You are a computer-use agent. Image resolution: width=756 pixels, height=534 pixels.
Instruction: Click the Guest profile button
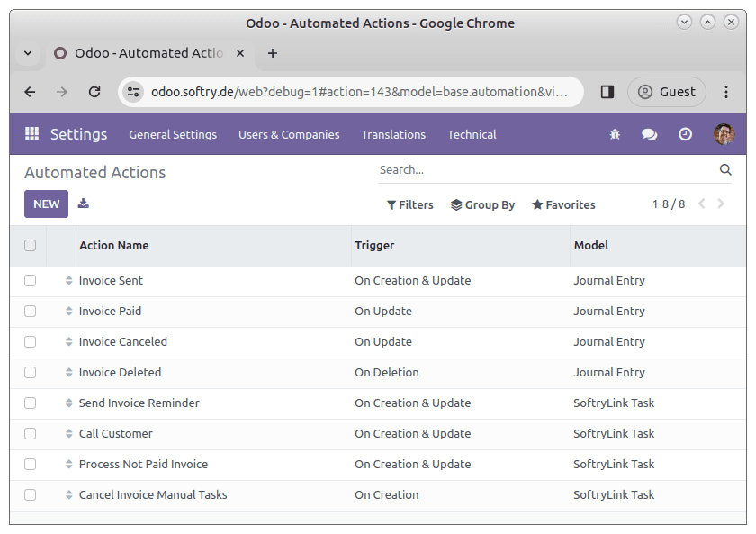coord(667,92)
